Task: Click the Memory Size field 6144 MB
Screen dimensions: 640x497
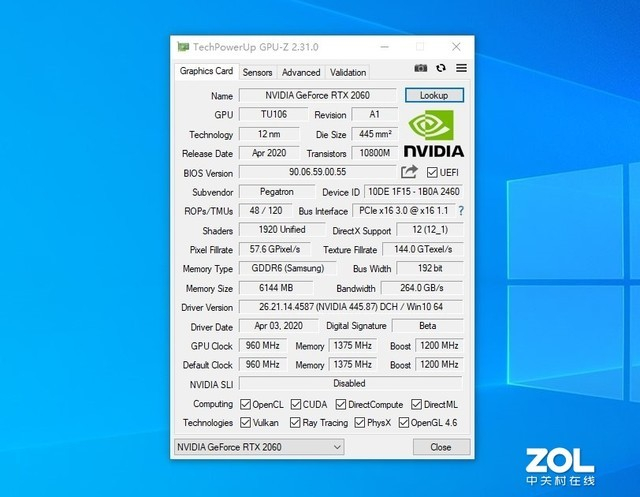Action: (276, 288)
